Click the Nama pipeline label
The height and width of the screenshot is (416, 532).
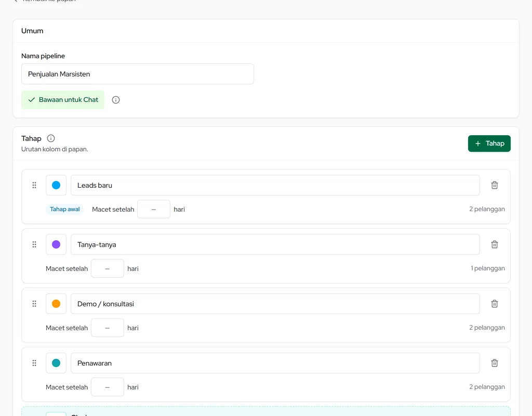(x=43, y=56)
